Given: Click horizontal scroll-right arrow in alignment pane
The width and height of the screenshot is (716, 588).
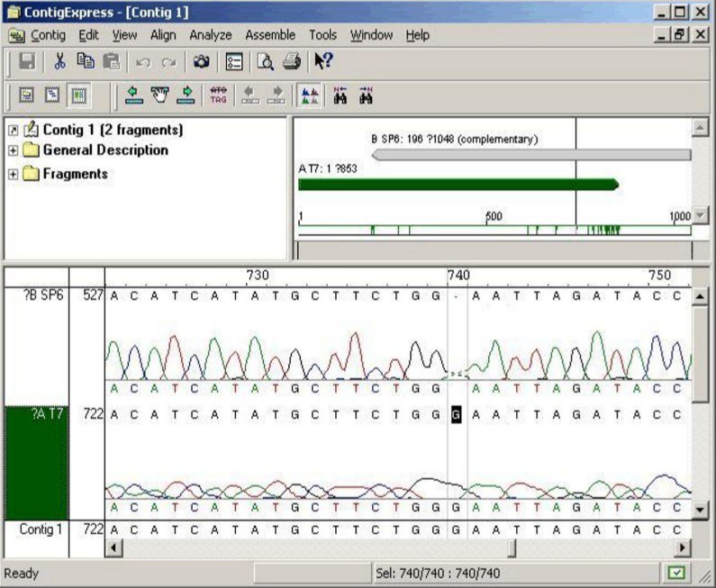Looking at the screenshot, I should point(683,547).
